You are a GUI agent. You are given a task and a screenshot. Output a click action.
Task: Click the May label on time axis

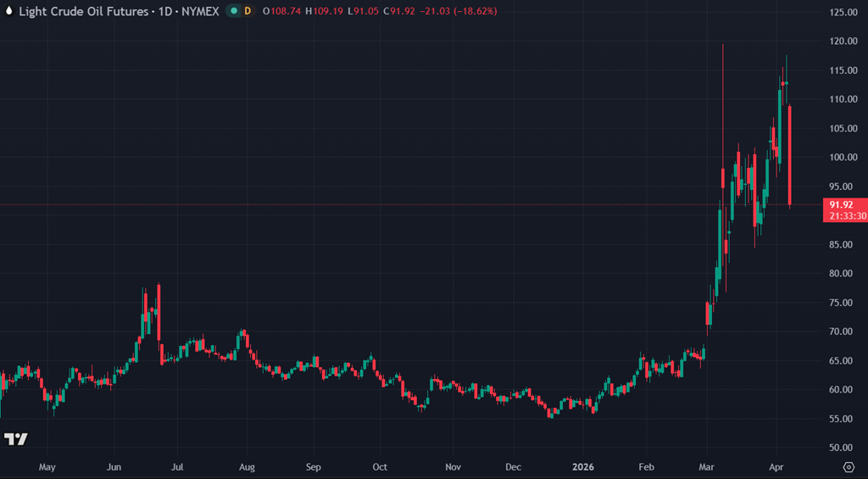click(x=47, y=466)
